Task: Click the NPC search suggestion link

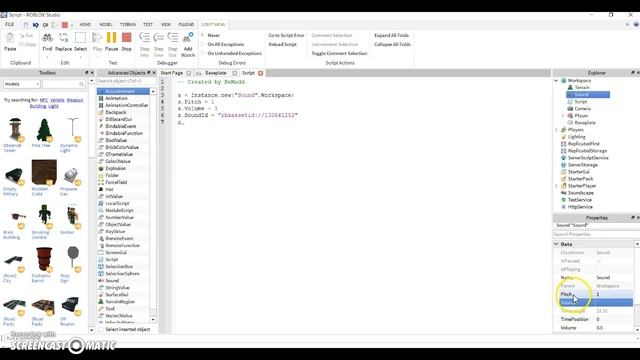Action: 44,100
